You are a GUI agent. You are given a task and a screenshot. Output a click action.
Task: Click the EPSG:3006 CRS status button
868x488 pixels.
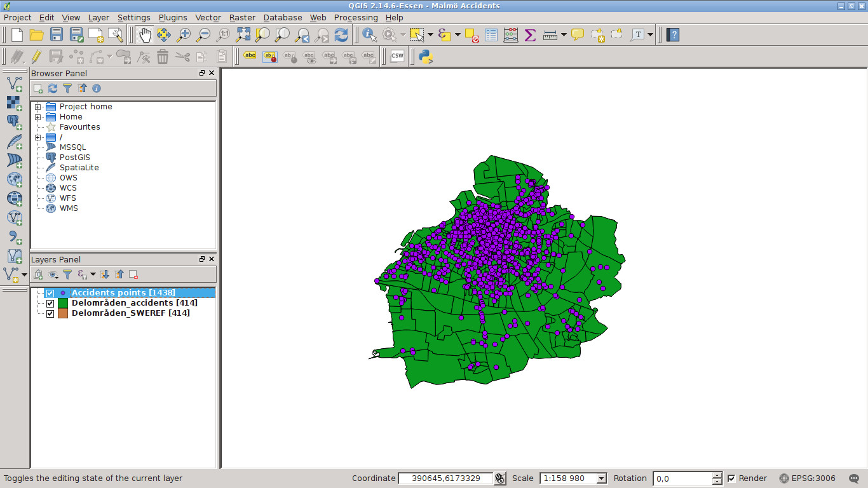click(808, 478)
